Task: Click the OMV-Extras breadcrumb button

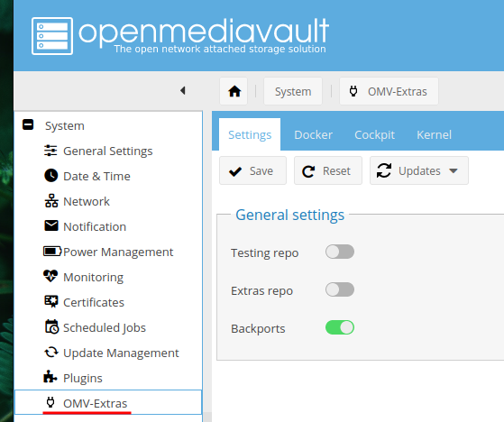Action: tap(389, 91)
